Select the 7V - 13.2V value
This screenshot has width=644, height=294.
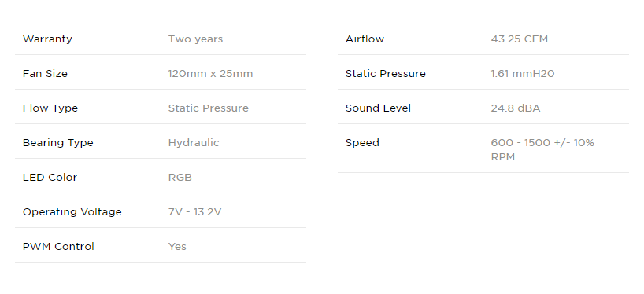[194, 212]
